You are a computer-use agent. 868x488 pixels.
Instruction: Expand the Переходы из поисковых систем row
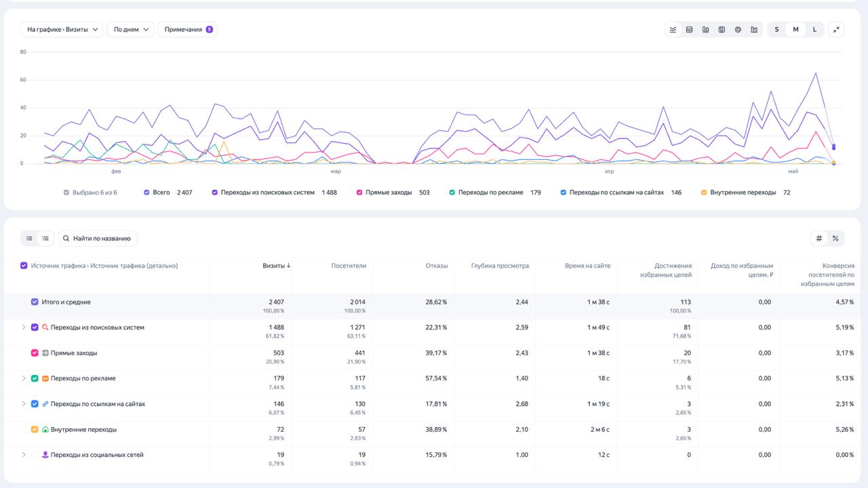pos(24,327)
